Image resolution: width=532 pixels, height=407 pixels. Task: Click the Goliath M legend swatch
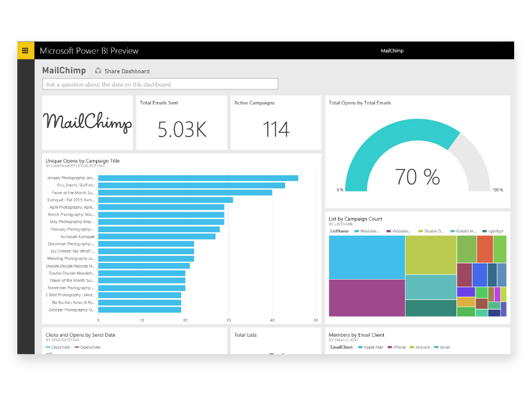452,231
